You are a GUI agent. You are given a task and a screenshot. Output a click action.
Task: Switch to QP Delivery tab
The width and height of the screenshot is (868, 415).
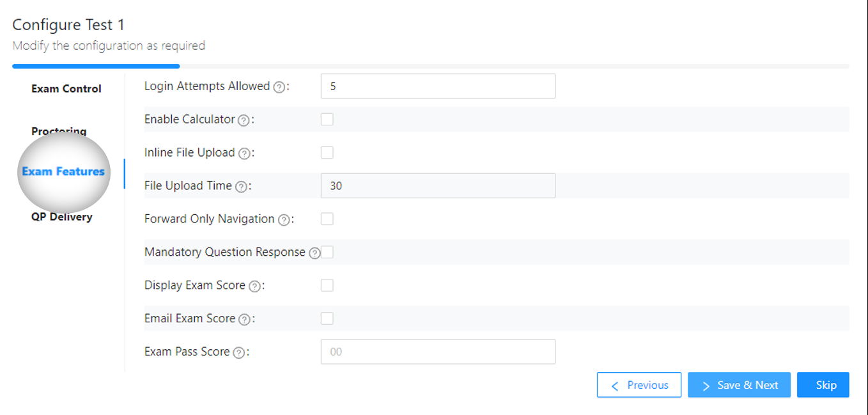(62, 217)
